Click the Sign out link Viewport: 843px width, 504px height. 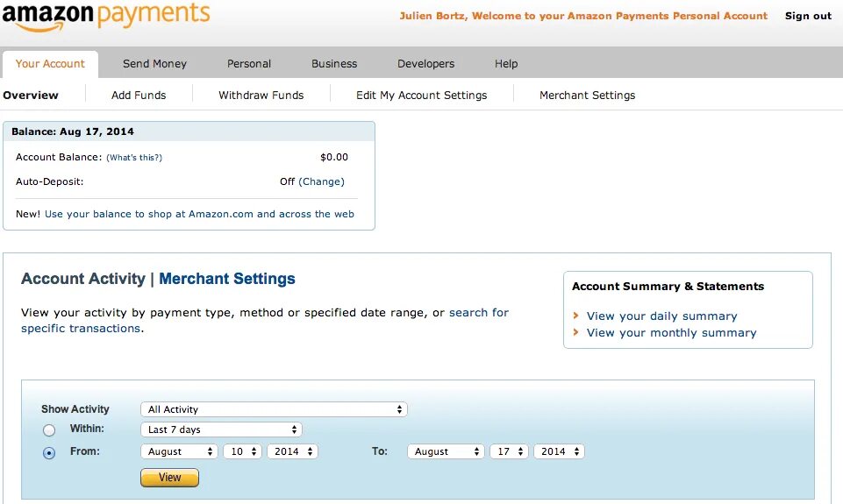[808, 16]
